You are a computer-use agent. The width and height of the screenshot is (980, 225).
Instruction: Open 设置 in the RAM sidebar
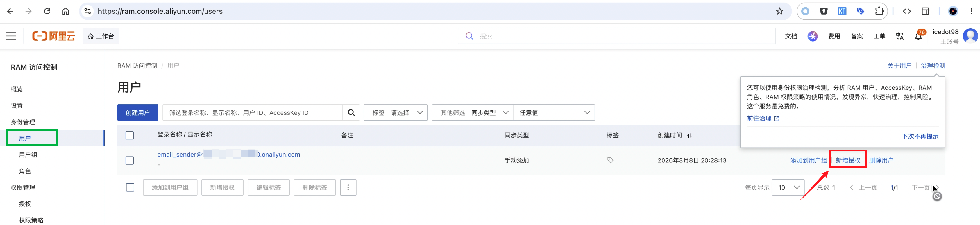click(17, 105)
